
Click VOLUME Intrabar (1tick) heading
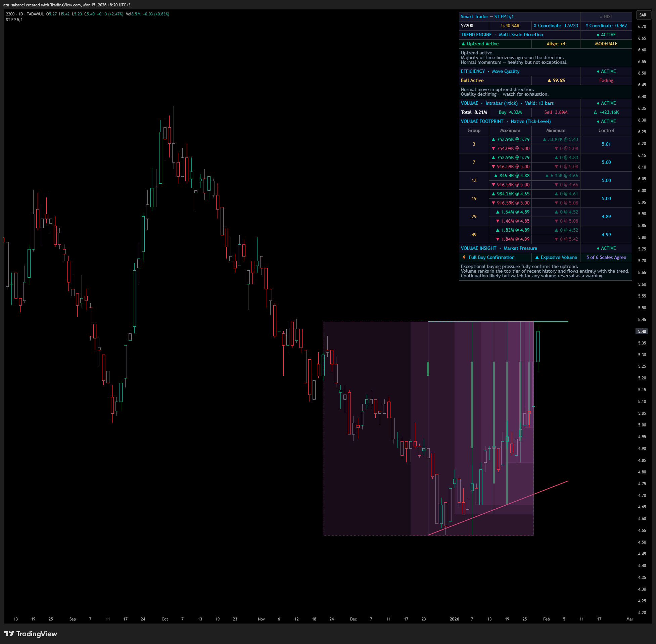(x=519, y=103)
